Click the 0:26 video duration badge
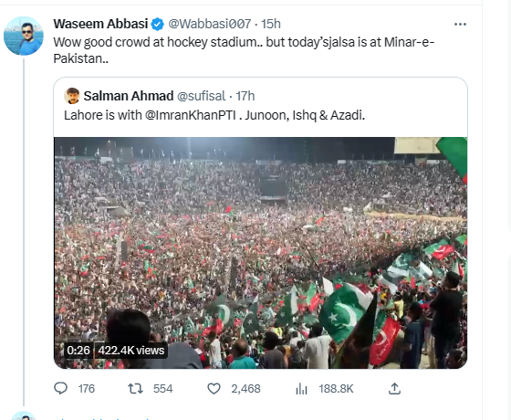The width and height of the screenshot is (511, 420). [x=78, y=351]
